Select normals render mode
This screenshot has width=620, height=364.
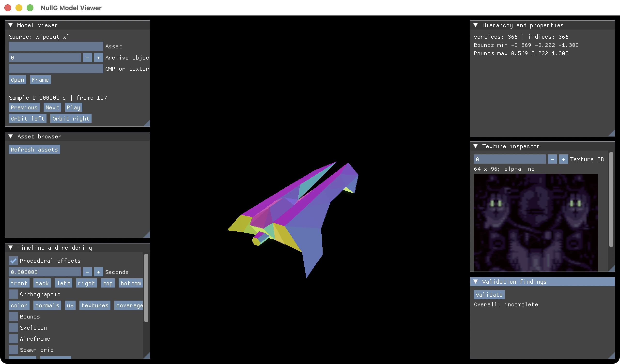47,305
